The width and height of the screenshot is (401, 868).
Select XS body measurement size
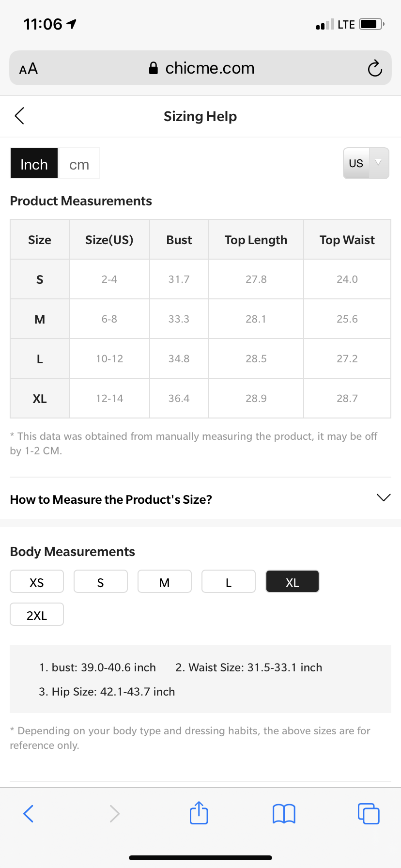37,582
